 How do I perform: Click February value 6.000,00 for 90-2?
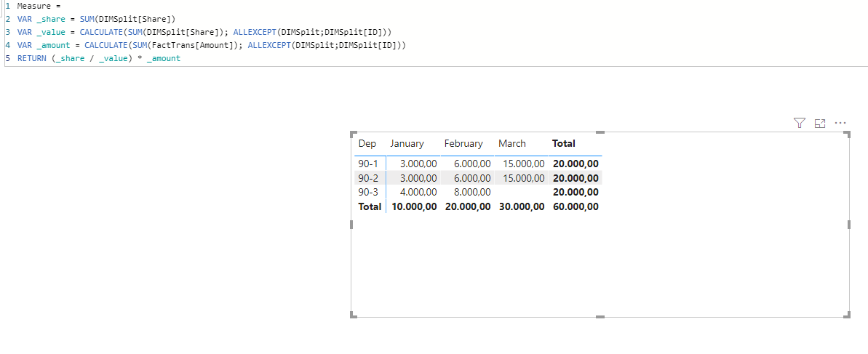(471, 178)
